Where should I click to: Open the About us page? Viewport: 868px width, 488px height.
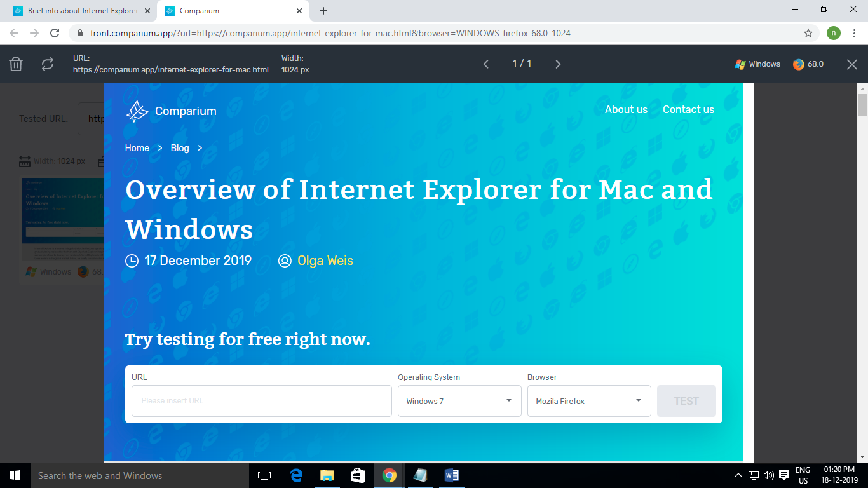pos(626,109)
